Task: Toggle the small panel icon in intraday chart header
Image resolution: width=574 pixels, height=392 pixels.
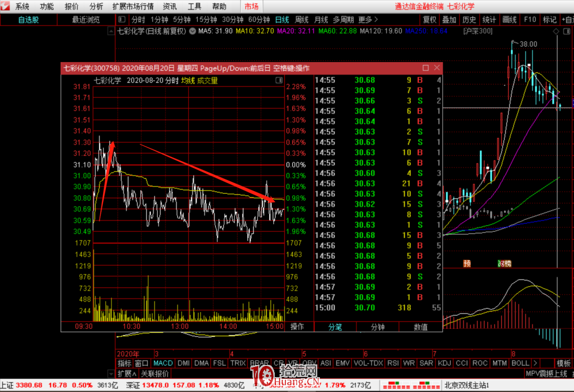Action: 279,80
